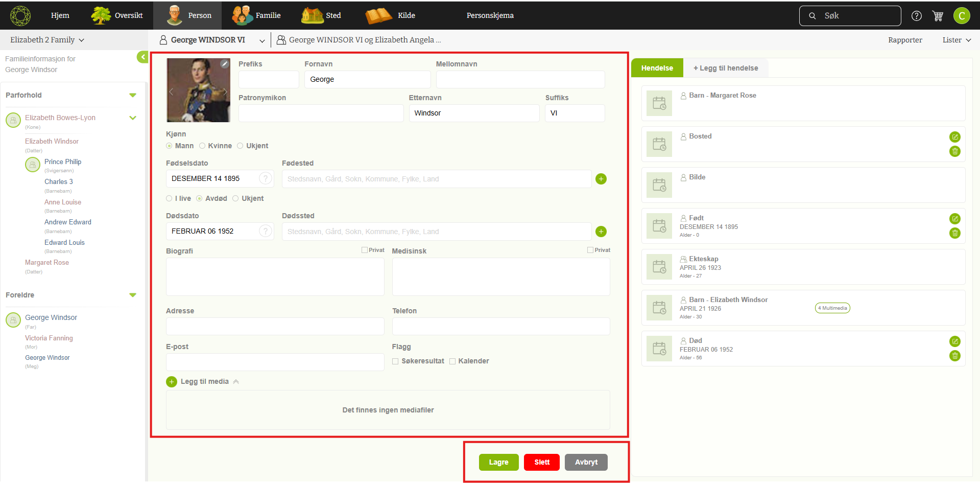
Task: Select the Kvinne gender radio button
Action: pos(202,146)
